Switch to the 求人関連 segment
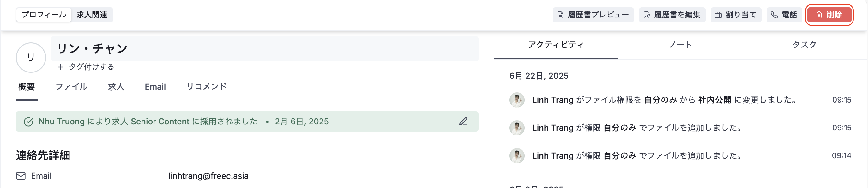The width and height of the screenshot is (868, 188). [x=92, y=15]
